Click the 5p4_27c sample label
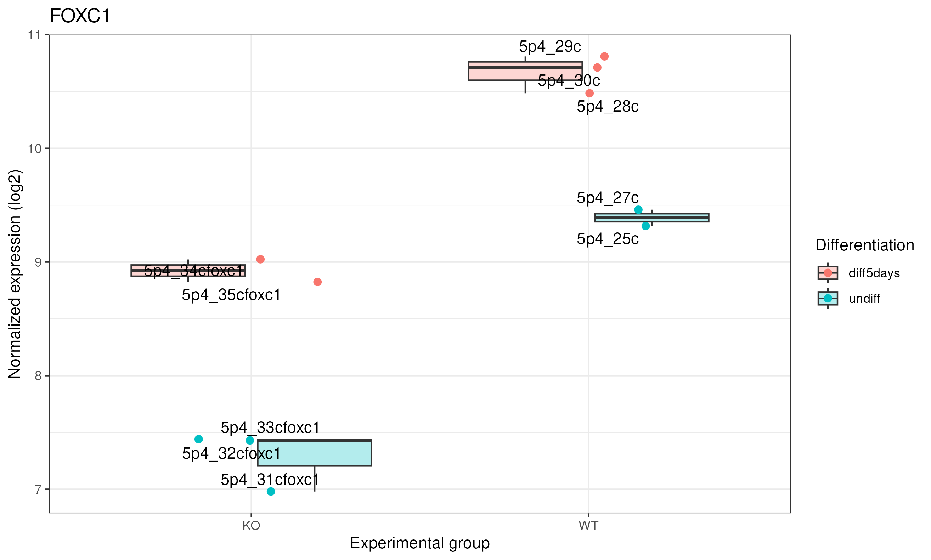This screenshot has height=560, width=931. (x=607, y=198)
